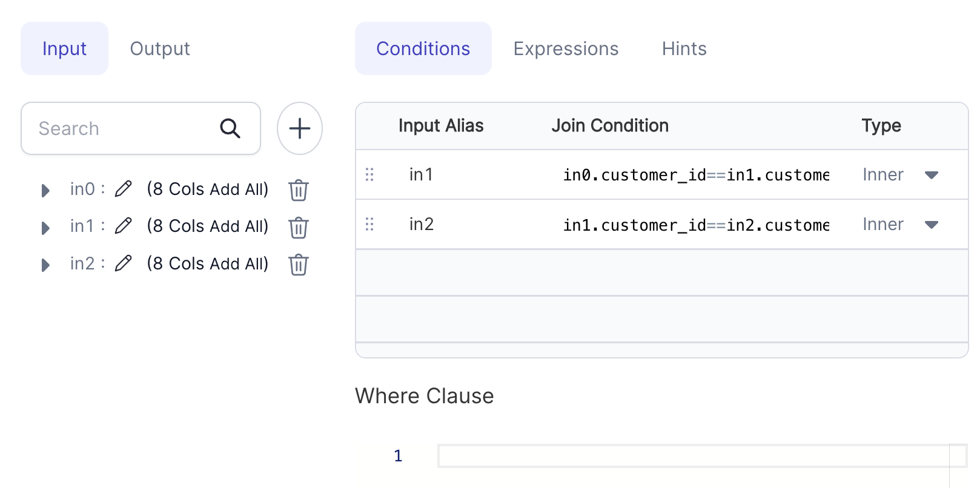This screenshot has width=980, height=488.
Task: Edit the in0 port name pencil icon
Action: pos(124,189)
